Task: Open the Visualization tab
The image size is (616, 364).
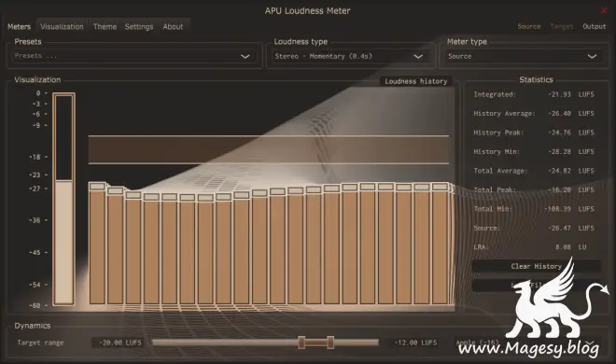Action: (x=62, y=27)
